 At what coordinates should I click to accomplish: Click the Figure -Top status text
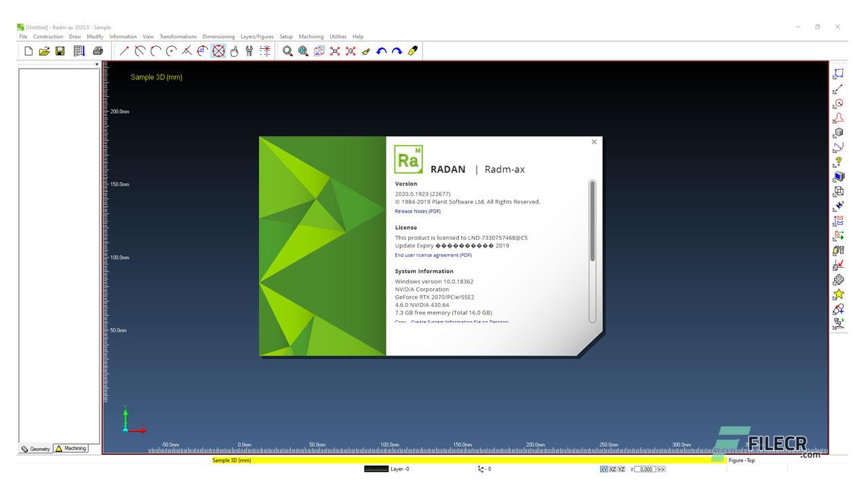pyautogui.click(x=741, y=460)
